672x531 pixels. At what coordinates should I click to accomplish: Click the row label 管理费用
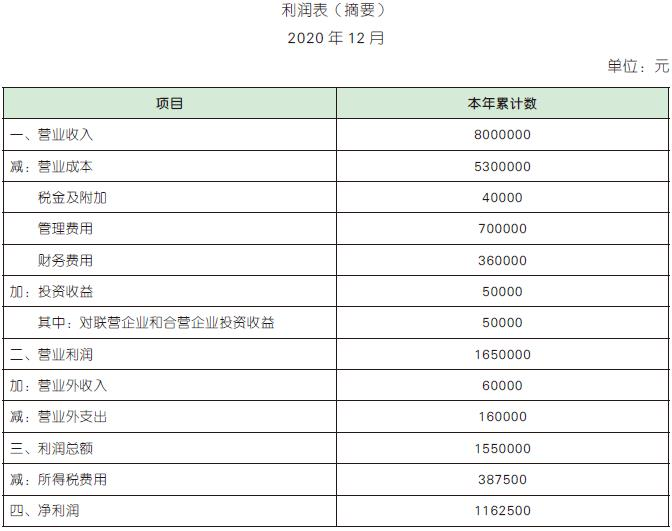click(65, 228)
